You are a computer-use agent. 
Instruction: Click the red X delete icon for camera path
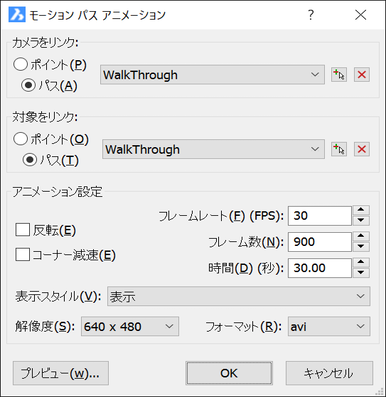pos(362,75)
